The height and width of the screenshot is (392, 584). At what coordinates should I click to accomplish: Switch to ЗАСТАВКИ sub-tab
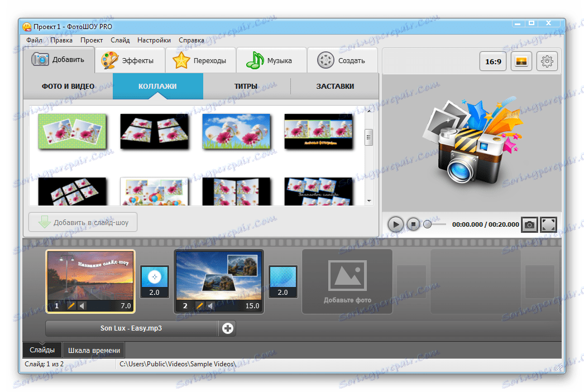335,86
